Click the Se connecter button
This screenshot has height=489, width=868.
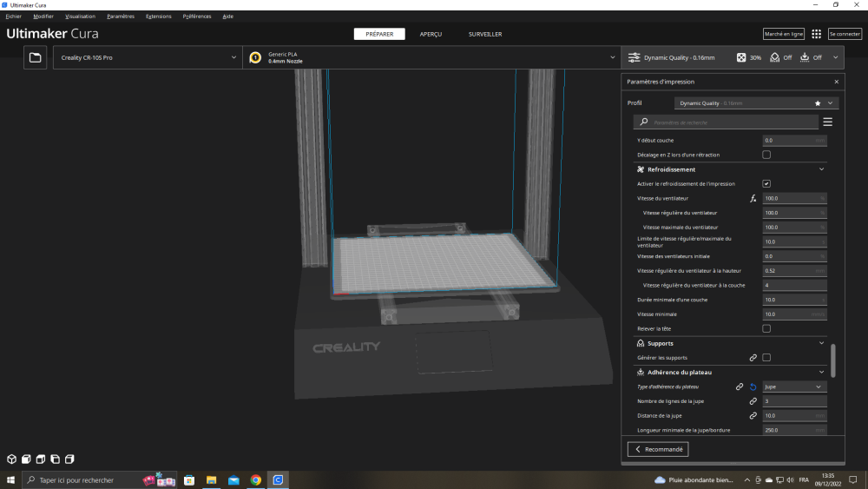point(845,35)
